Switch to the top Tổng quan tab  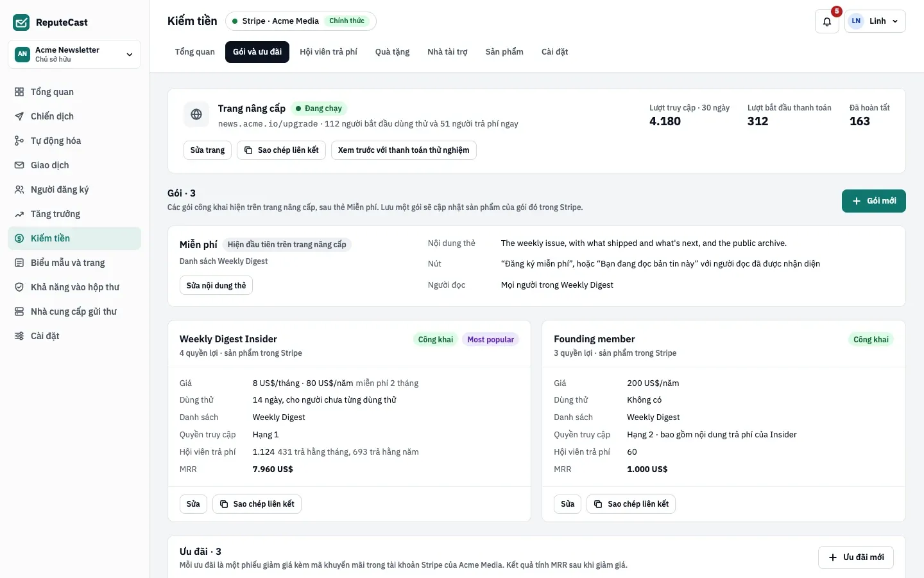[195, 52]
